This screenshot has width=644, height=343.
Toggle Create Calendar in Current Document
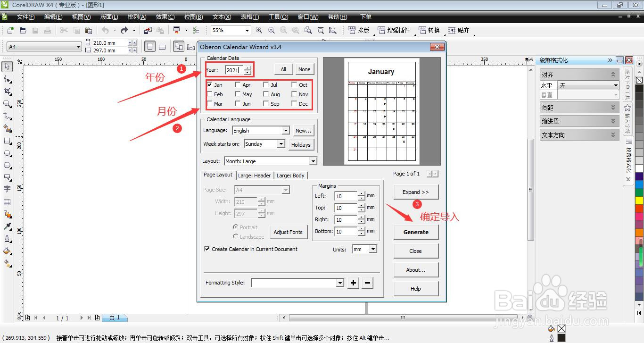click(206, 249)
